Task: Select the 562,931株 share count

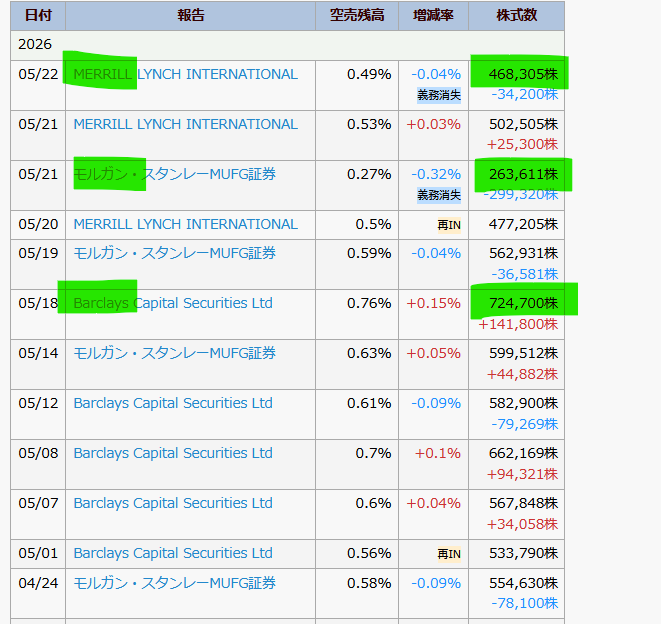Action: pyautogui.click(x=523, y=253)
